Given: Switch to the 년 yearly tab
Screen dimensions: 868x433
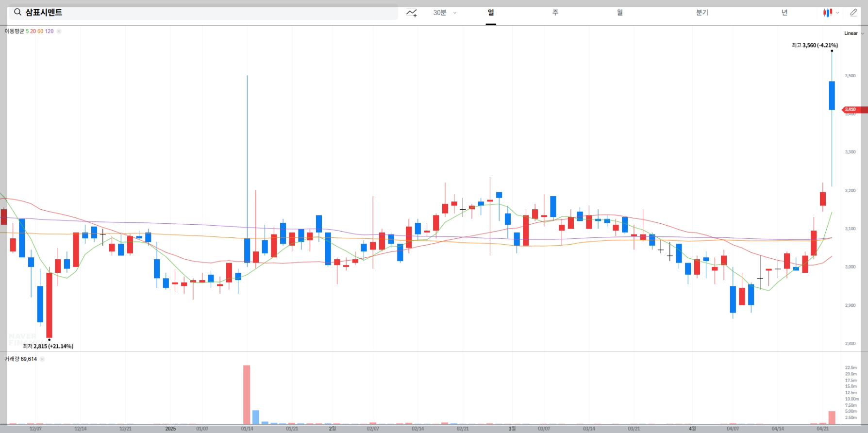Looking at the screenshot, I should (x=785, y=13).
